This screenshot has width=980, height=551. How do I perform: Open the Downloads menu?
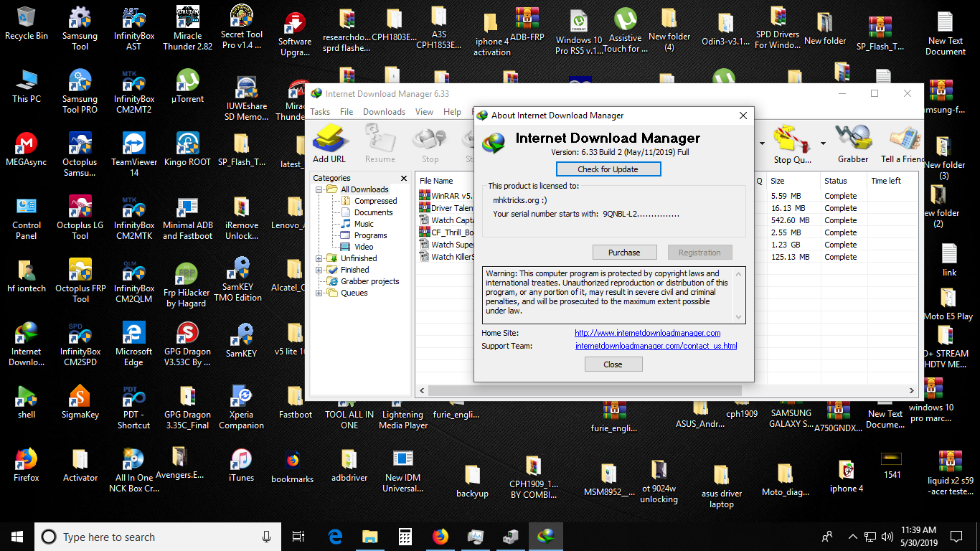tap(384, 112)
